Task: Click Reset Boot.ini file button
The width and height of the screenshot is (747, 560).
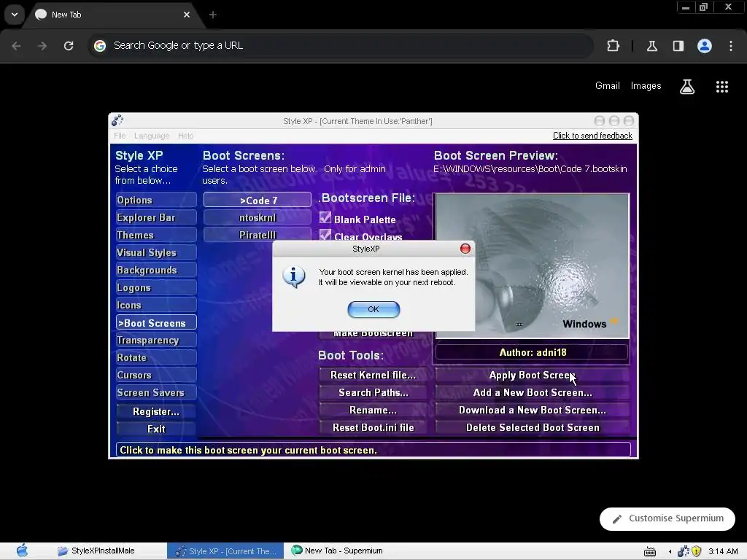Action: (x=373, y=427)
